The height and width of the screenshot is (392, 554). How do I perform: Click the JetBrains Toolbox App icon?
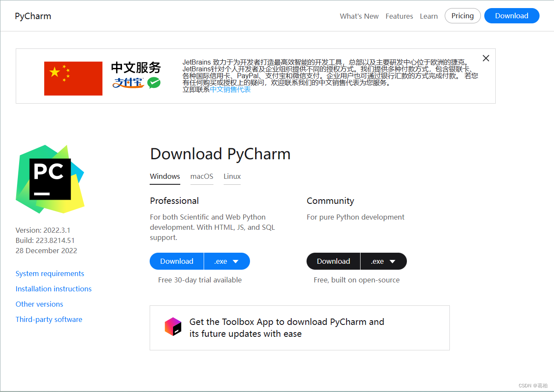(x=173, y=327)
